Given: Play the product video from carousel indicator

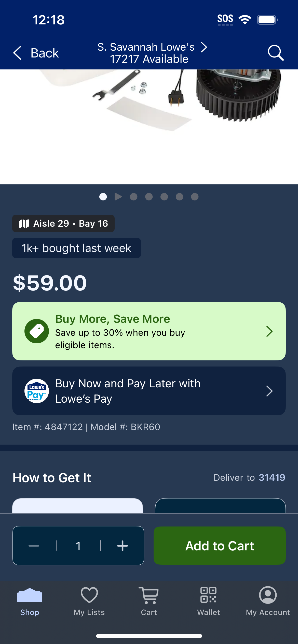Looking at the screenshot, I should click(118, 197).
